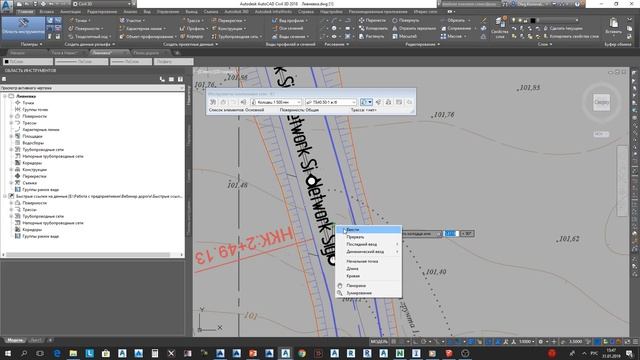Expand the Создать данные рельефа panel title
Viewport: 640px width, 360px height.
tap(90, 44)
